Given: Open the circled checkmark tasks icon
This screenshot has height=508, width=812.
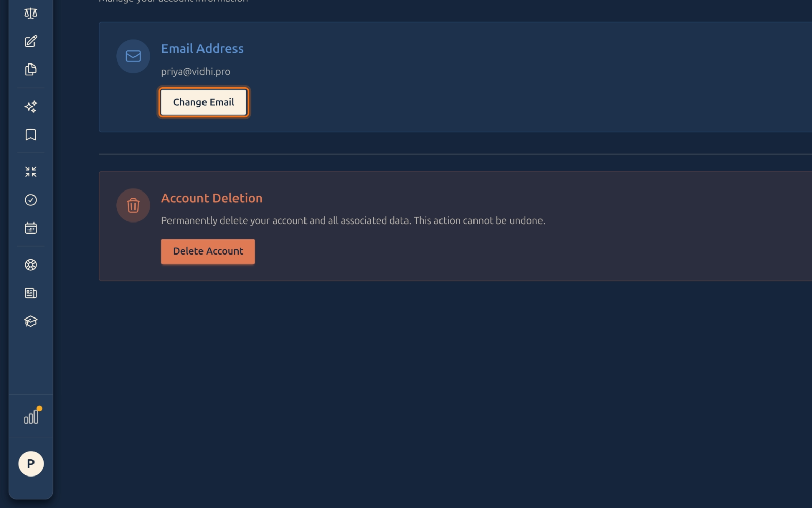Looking at the screenshot, I should [x=30, y=200].
